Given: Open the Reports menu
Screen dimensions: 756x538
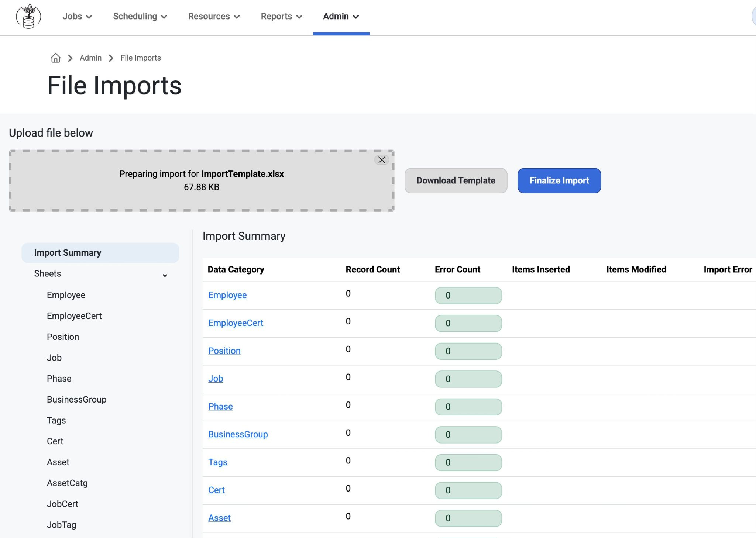Looking at the screenshot, I should tap(282, 16).
